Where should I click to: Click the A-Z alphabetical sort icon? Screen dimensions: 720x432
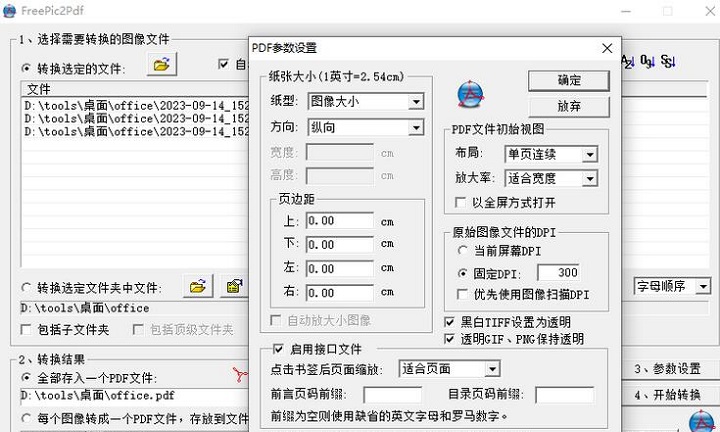(628, 62)
